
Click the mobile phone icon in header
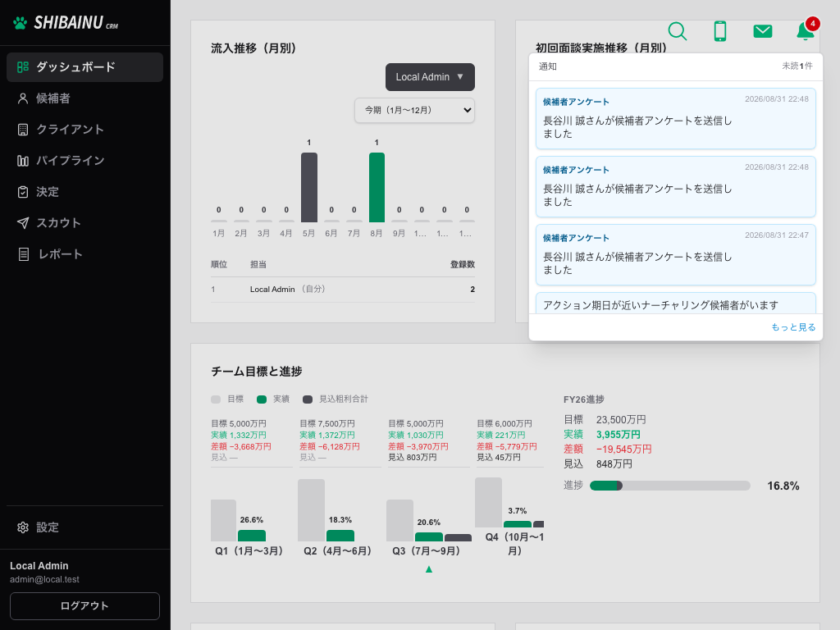click(x=720, y=31)
